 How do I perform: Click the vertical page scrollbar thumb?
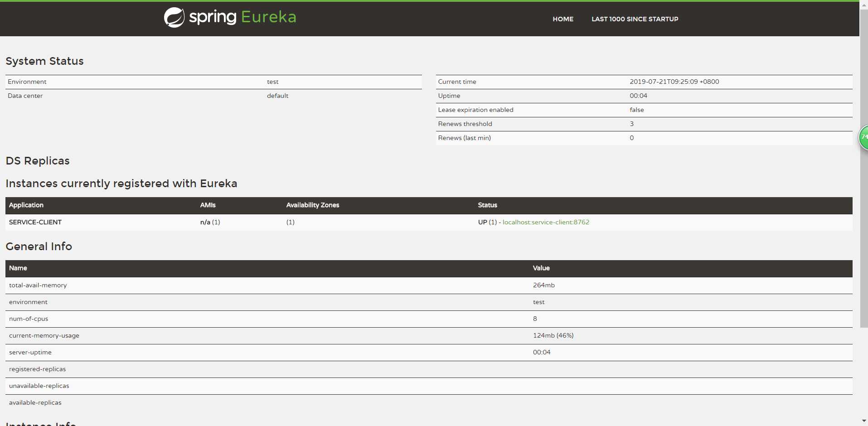tap(864, 168)
